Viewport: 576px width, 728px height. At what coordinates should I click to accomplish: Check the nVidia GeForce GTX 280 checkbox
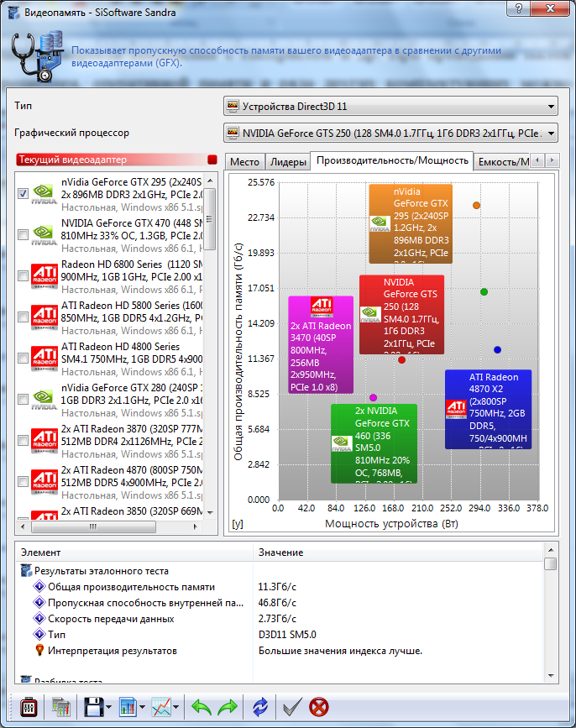point(23,400)
